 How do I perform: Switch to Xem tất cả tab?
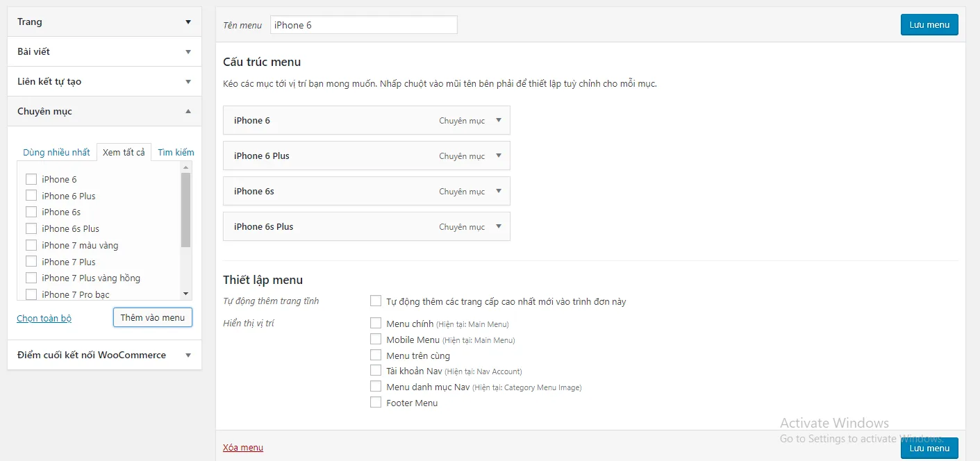tap(124, 152)
